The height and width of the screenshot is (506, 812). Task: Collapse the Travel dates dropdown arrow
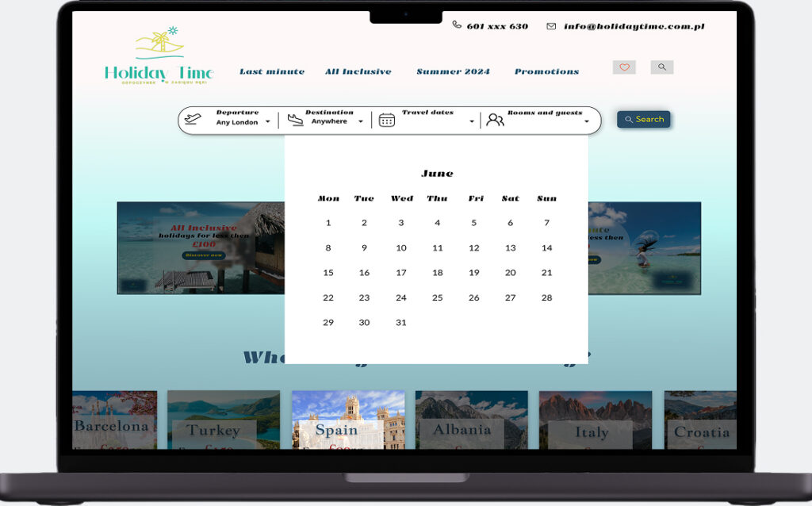click(472, 122)
